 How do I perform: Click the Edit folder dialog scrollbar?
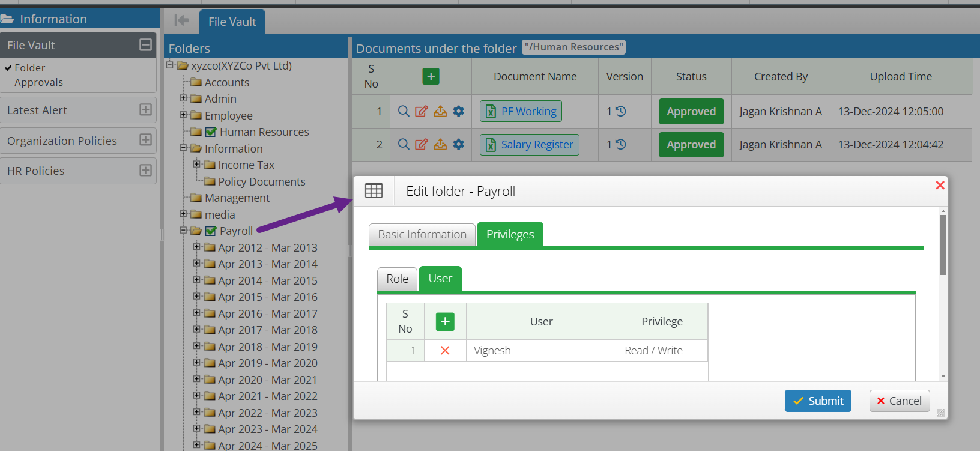[943, 246]
